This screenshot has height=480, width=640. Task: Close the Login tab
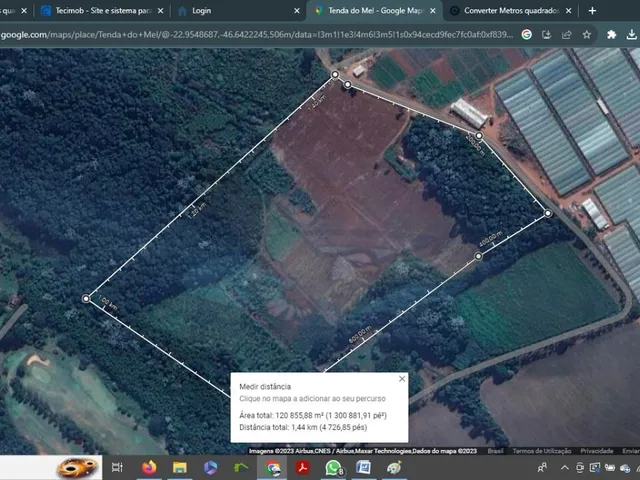297,11
